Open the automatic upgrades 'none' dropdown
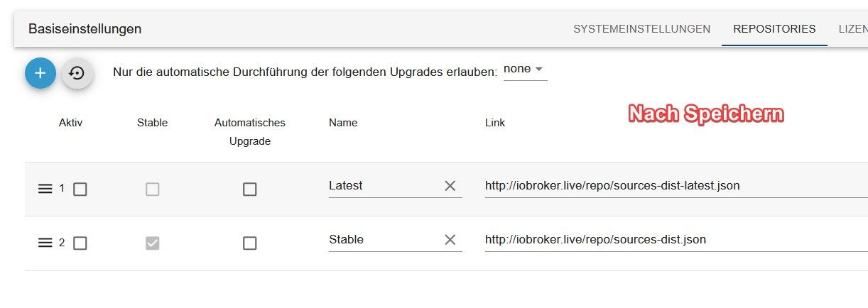868x308 pixels. 524,70
